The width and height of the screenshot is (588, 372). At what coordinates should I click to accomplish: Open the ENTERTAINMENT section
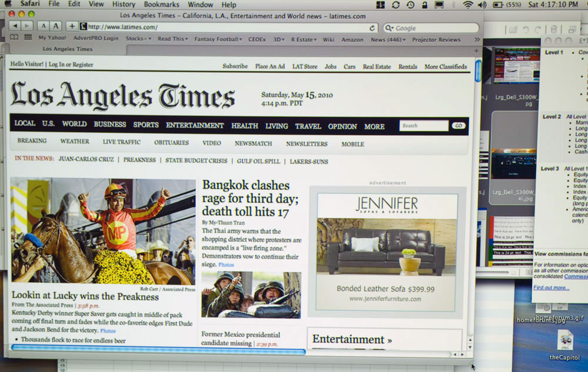click(x=195, y=126)
